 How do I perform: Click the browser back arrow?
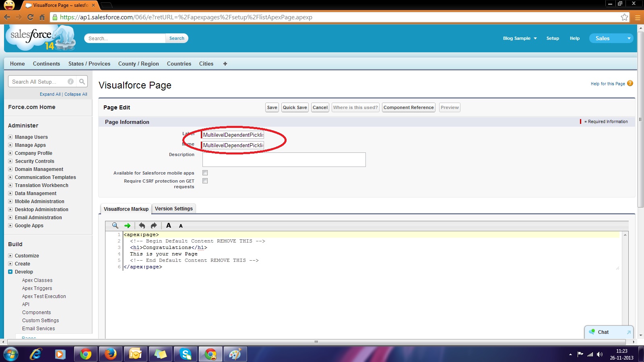point(7,17)
